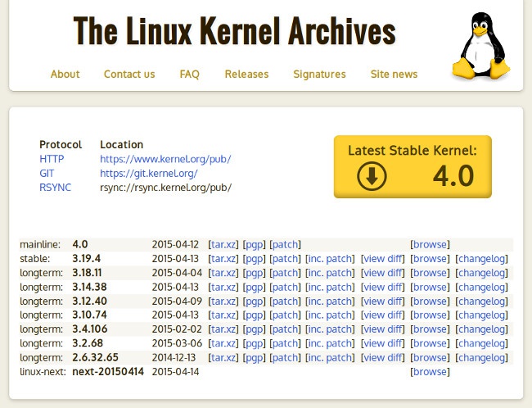Image resolution: width=532 pixels, height=408 pixels.
Task: Go to Contact us page
Action: pos(129,74)
